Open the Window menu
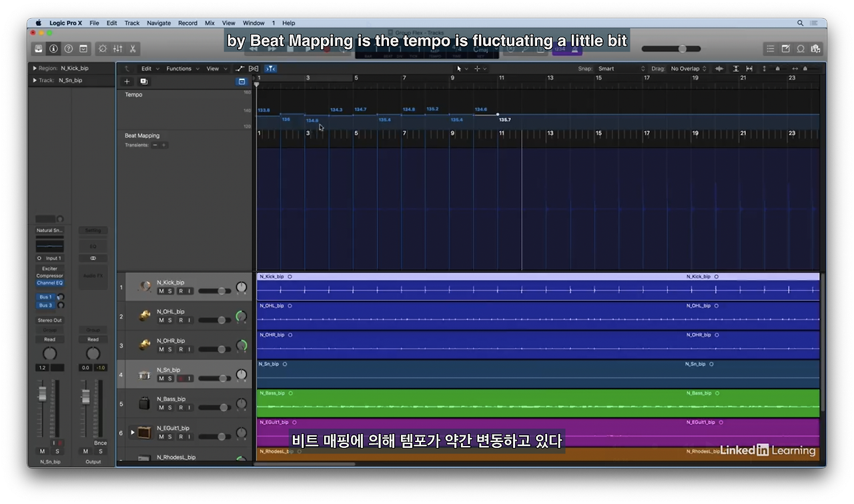 254,23
